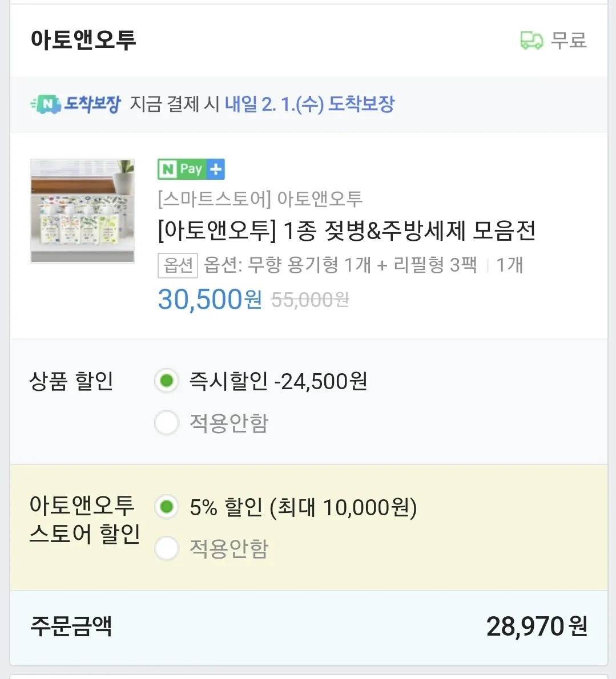Screen dimensions: 616x679
Task: Click [스마트스토어] 아토앤오투 seller link
Action: pyautogui.click(x=260, y=199)
